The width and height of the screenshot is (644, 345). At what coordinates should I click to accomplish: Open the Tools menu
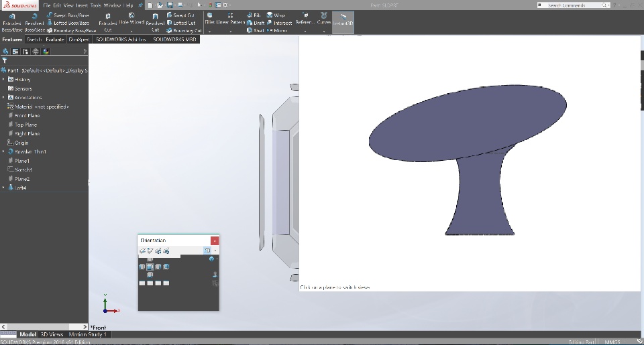96,5
